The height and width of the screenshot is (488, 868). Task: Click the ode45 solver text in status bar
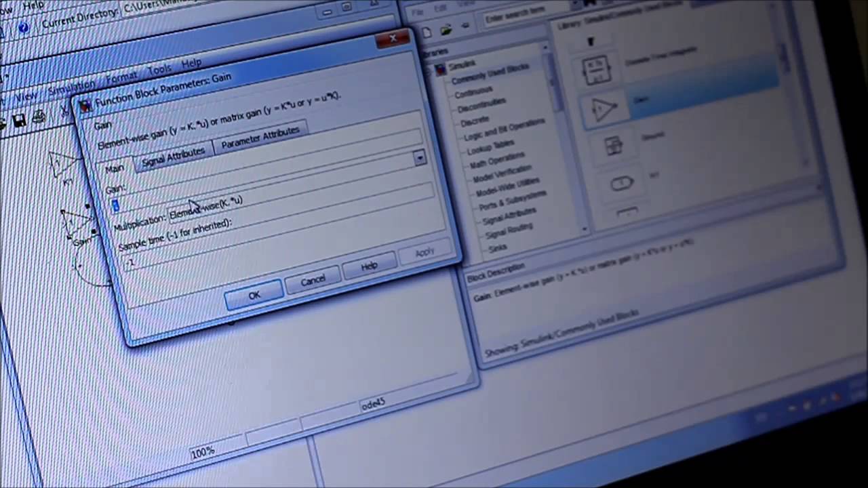372,404
